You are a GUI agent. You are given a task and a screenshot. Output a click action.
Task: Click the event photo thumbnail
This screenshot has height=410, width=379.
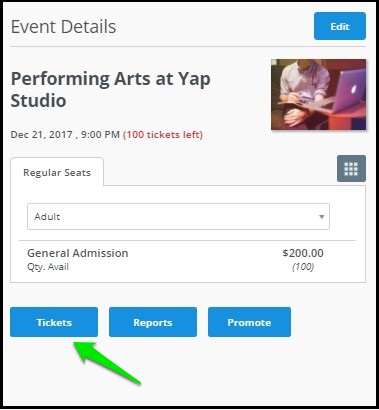(318, 94)
